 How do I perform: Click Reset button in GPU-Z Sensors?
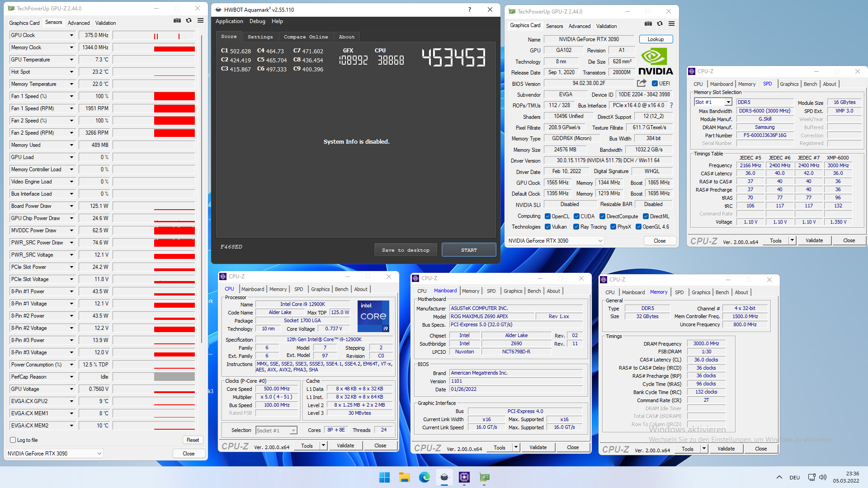193,440
